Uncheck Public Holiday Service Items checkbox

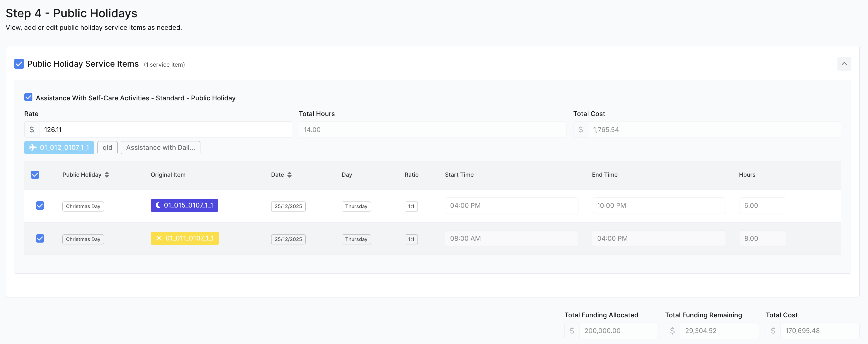tap(19, 64)
